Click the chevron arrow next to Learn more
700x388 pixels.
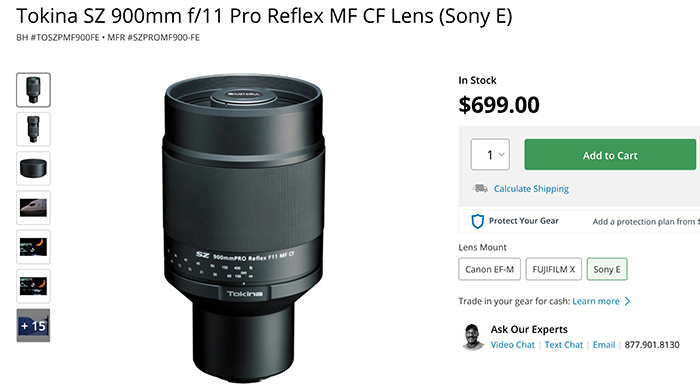click(628, 301)
